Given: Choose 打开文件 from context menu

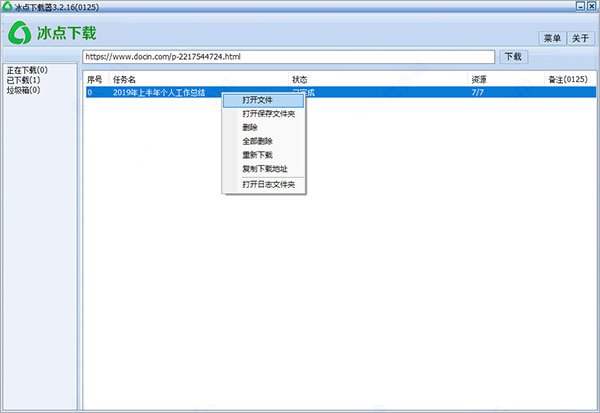Looking at the screenshot, I should click(x=264, y=100).
